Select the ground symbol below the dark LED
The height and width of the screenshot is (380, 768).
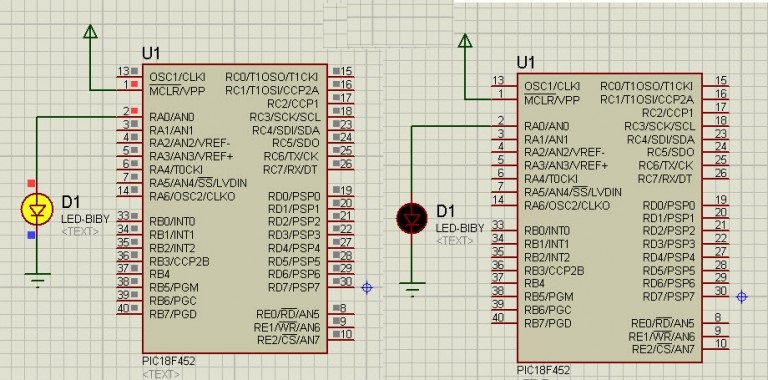412,289
